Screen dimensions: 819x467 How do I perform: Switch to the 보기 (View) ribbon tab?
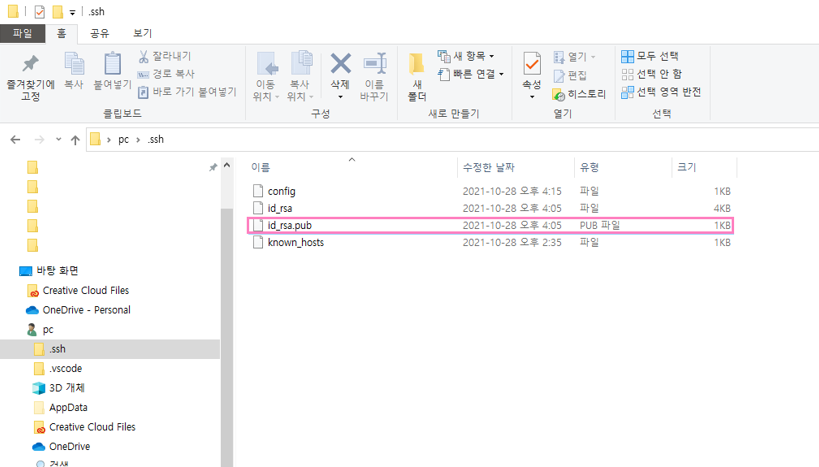pos(142,33)
